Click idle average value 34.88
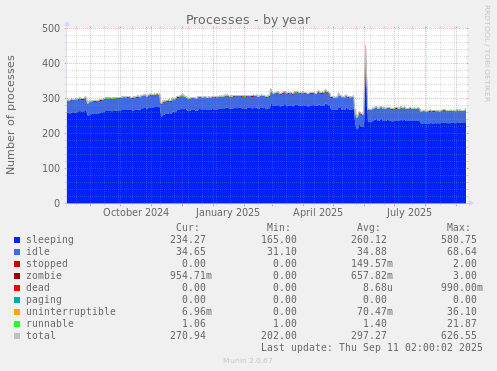497x371 pixels. (x=372, y=252)
